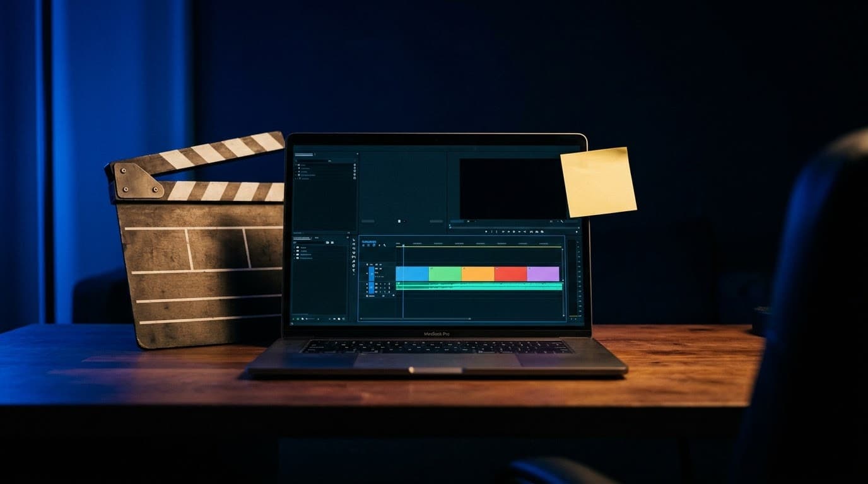Select the purple clip in the timeline
Image resolution: width=868 pixels, height=484 pixels.
(x=544, y=274)
